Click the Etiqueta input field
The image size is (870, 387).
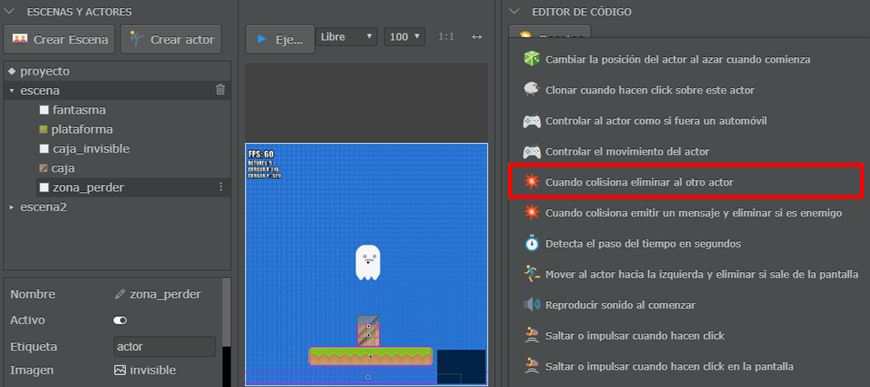coord(165,346)
